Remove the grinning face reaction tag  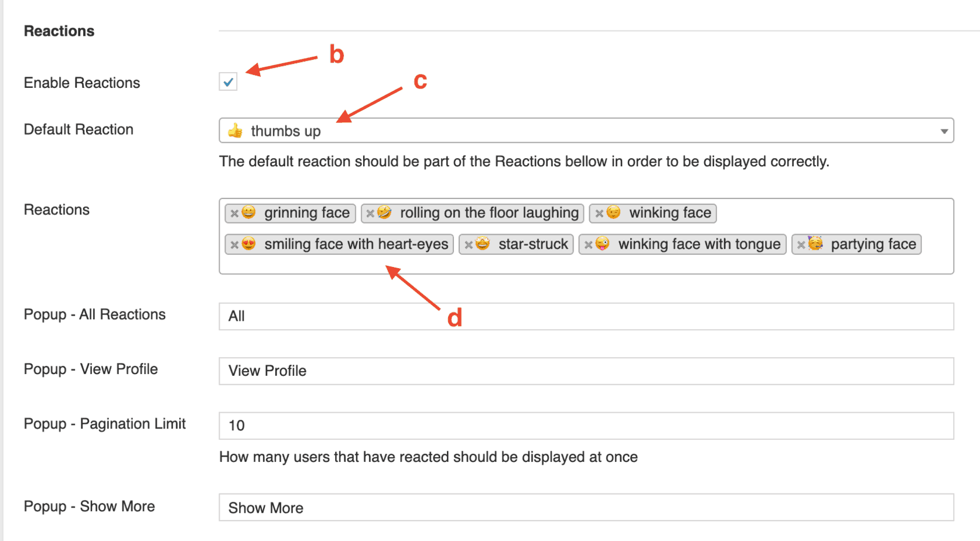[234, 213]
